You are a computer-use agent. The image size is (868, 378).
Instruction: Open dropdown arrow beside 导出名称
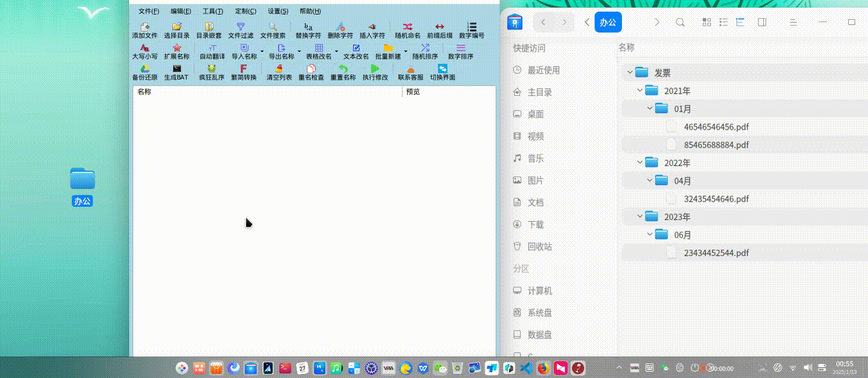[x=299, y=51]
